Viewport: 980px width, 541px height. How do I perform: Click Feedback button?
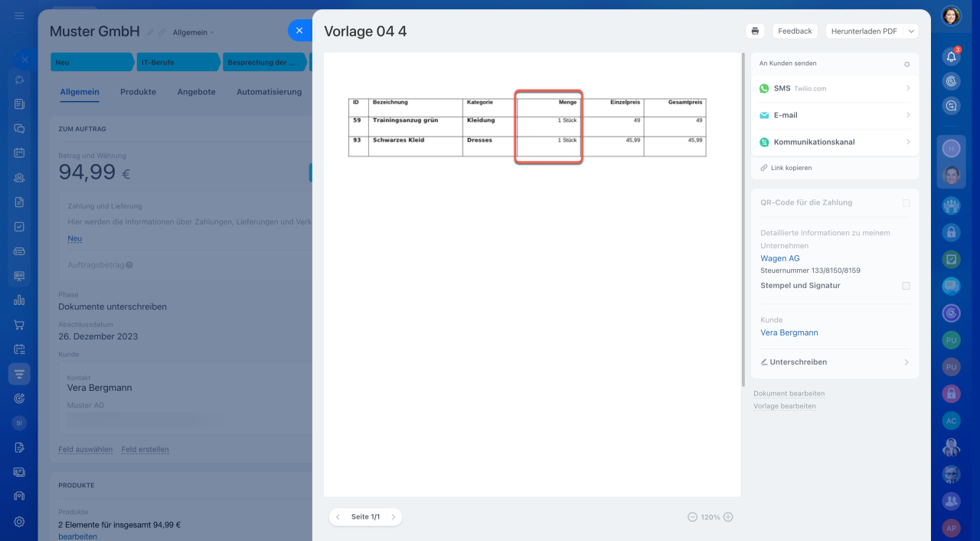pyautogui.click(x=795, y=31)
